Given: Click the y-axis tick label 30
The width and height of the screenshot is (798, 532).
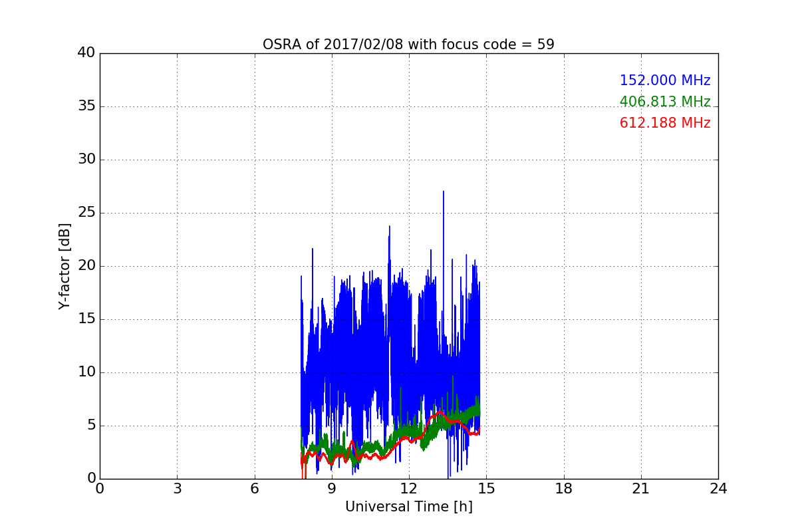Looking at the screenshot, I should pyautogui.click(x=86, y=160).
